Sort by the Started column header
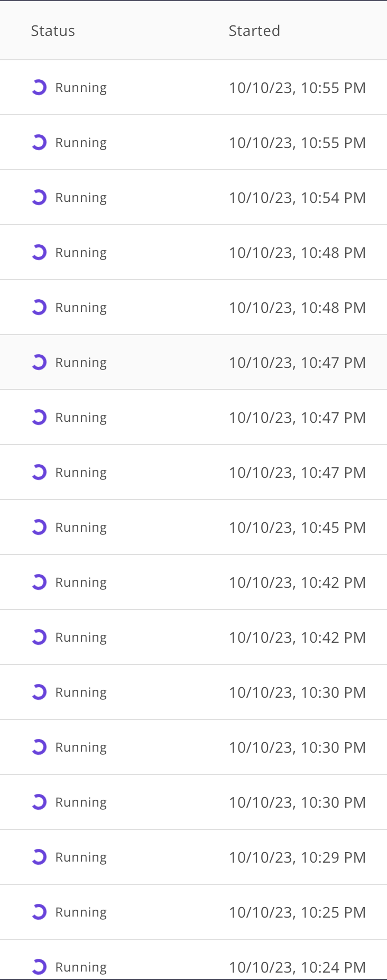 click(254, 31)
